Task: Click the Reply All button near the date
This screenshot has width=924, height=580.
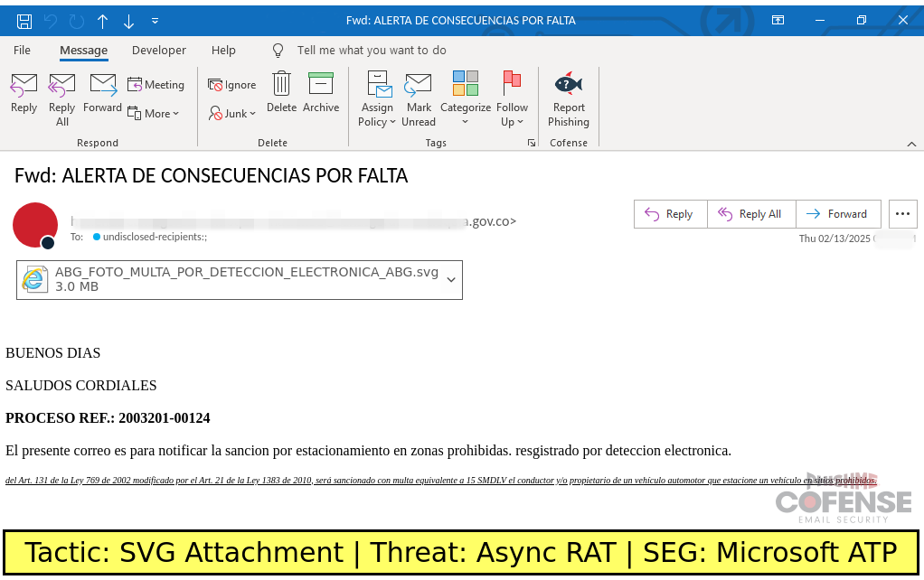Action: (751, 213)
